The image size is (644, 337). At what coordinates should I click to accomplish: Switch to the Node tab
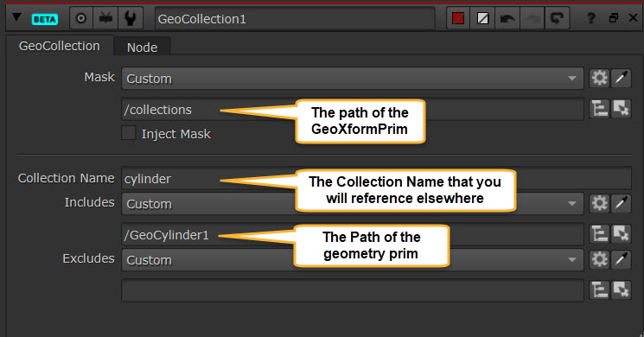point(142,48)
